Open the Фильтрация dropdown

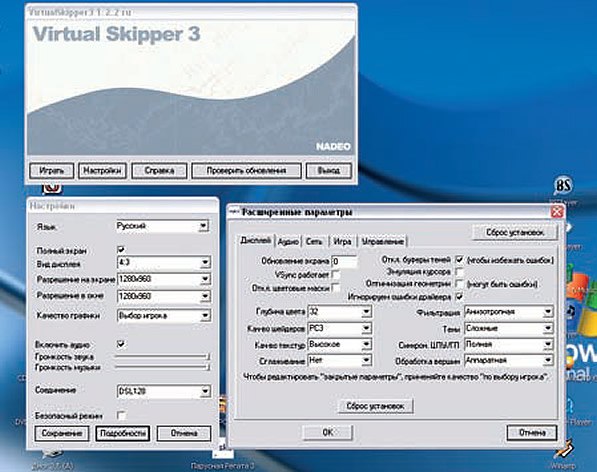coord(509,312)
